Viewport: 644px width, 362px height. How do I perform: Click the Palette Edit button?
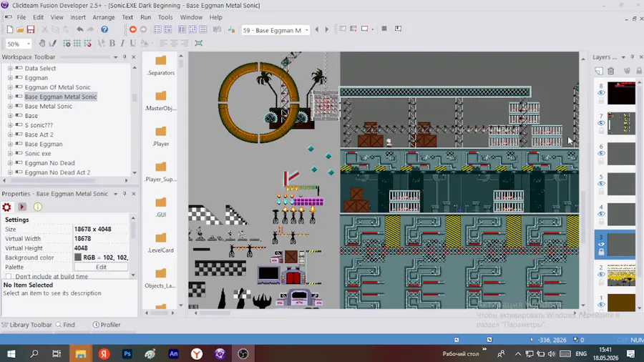(x=101, y=267)
